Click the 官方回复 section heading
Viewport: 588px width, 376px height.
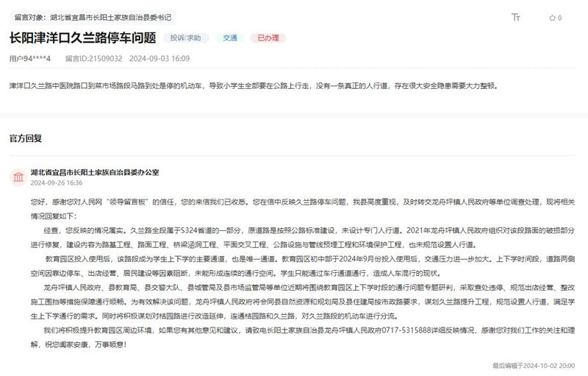coord(26,138)
